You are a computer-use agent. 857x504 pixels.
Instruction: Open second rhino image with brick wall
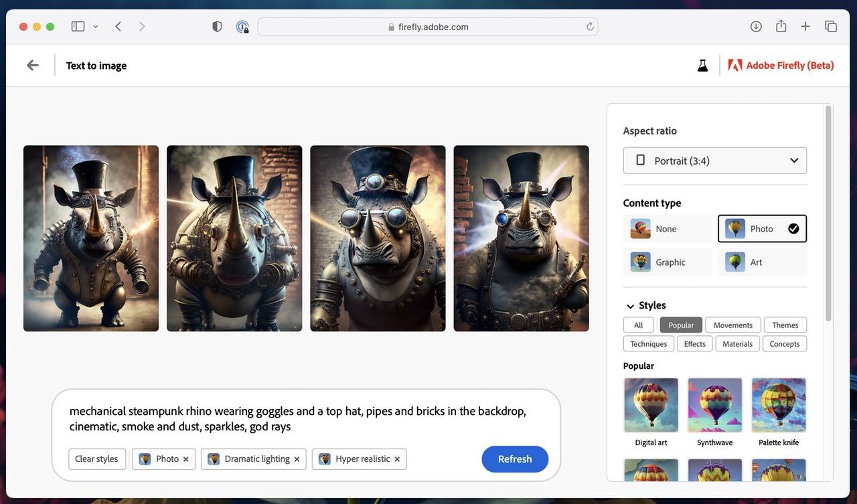tap(234, 238)
